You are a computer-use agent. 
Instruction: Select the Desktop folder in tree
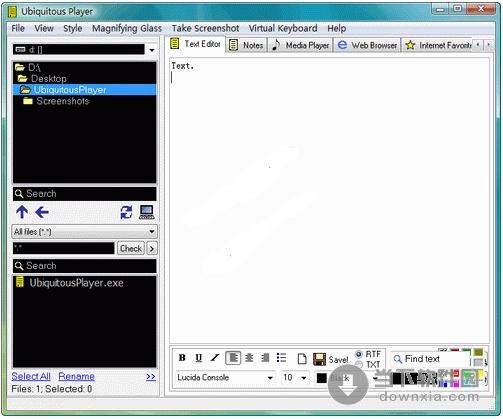pos(84,79)
